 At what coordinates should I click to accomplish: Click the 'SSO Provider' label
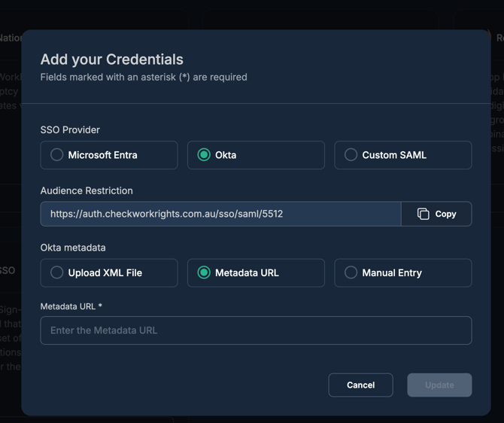click(70, 130)
